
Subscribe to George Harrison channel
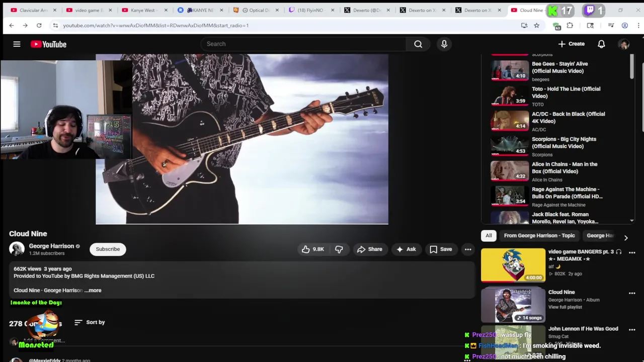point(108,249)
